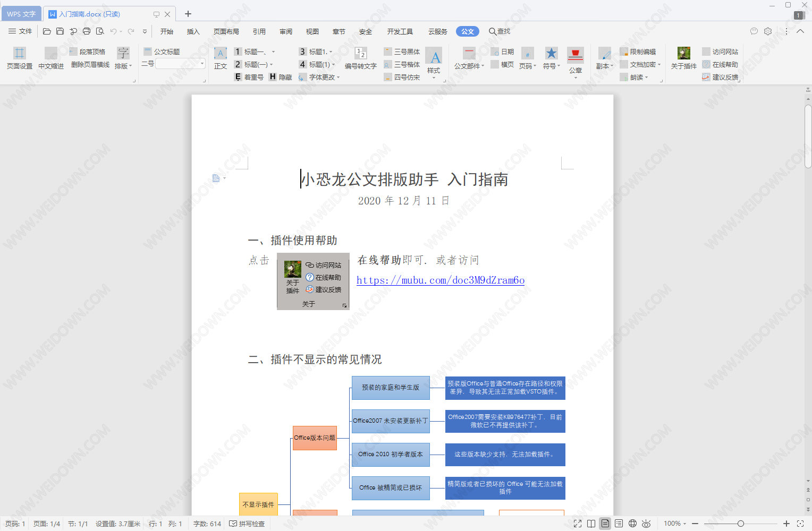Toggle eye protection mode in status bar
Viewport: 812px width, 531px height.
[646, 524]
